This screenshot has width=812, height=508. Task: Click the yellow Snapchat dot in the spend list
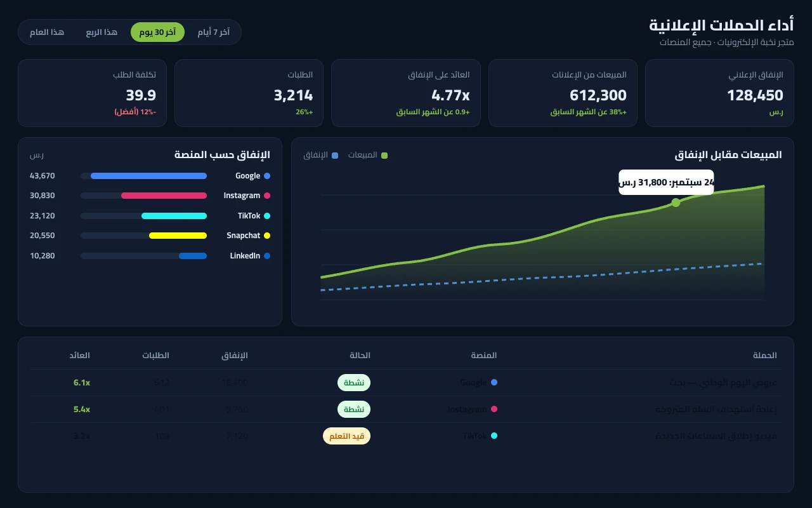click(267, 236)
